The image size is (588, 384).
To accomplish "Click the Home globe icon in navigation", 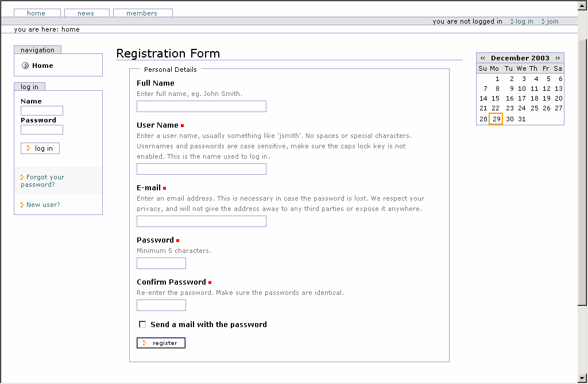I will click(x=25, y=66).
